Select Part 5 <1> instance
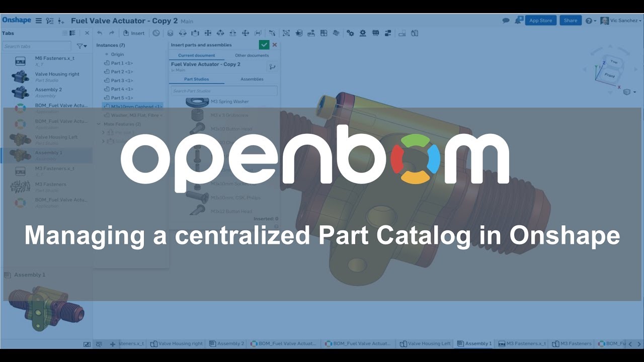Viewport: 644px width, 362px height. (x=119, y=98)
